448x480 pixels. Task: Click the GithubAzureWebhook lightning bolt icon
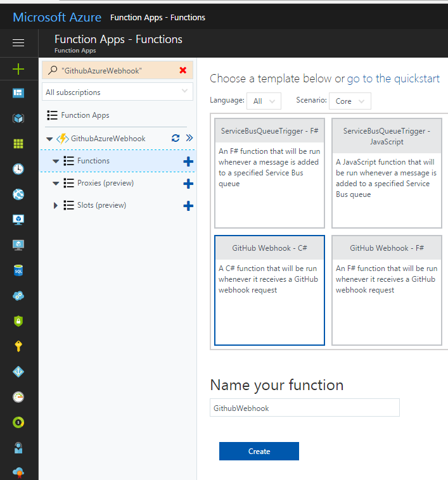point(63,139)
